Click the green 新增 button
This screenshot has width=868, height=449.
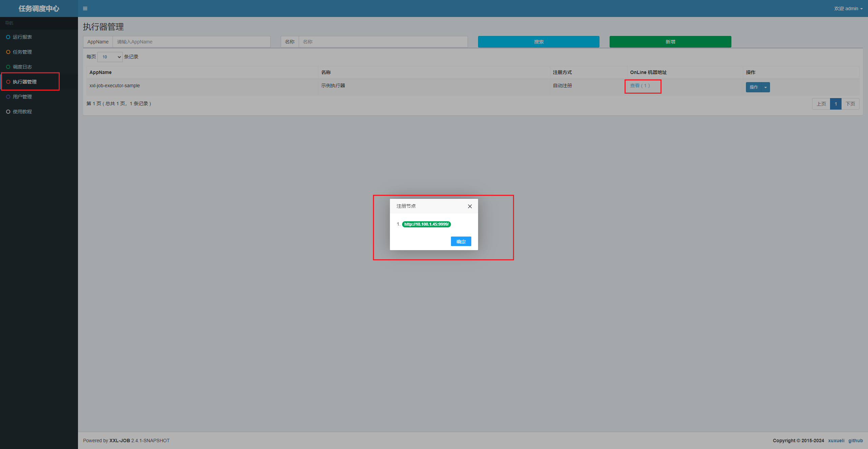coord(670,42)
